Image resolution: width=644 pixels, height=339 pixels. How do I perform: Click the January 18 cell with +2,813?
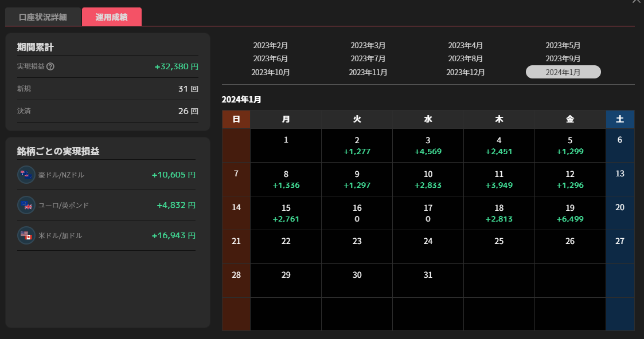pos(499,213)
